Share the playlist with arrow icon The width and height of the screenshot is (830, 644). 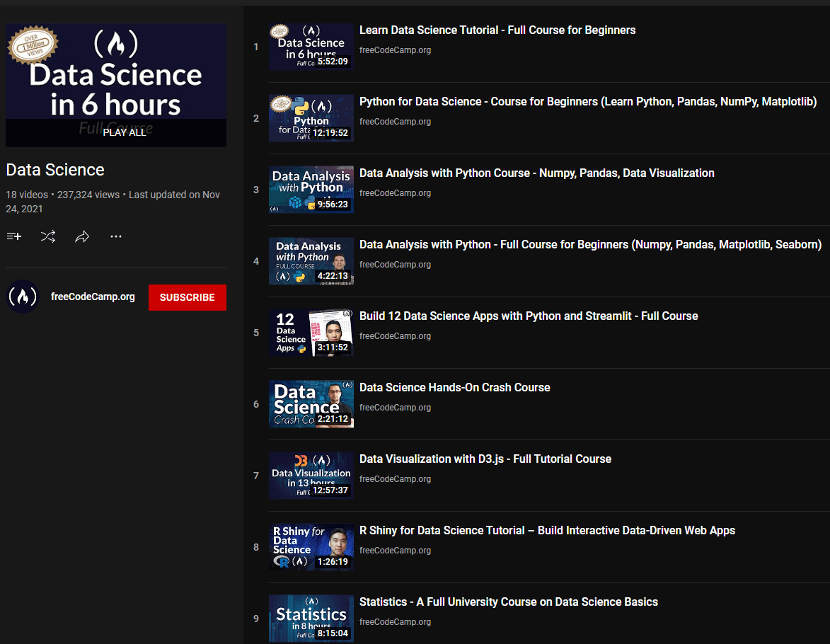(82, 236)
